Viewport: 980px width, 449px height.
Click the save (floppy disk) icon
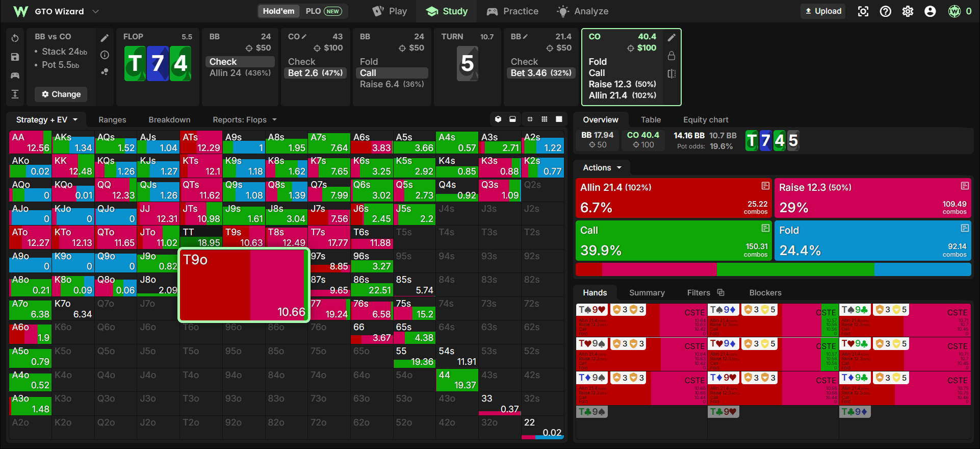coord(15,57)
